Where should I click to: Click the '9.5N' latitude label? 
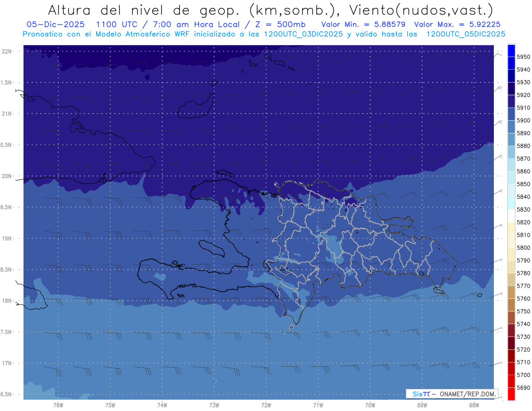click(x=6, y=207)
